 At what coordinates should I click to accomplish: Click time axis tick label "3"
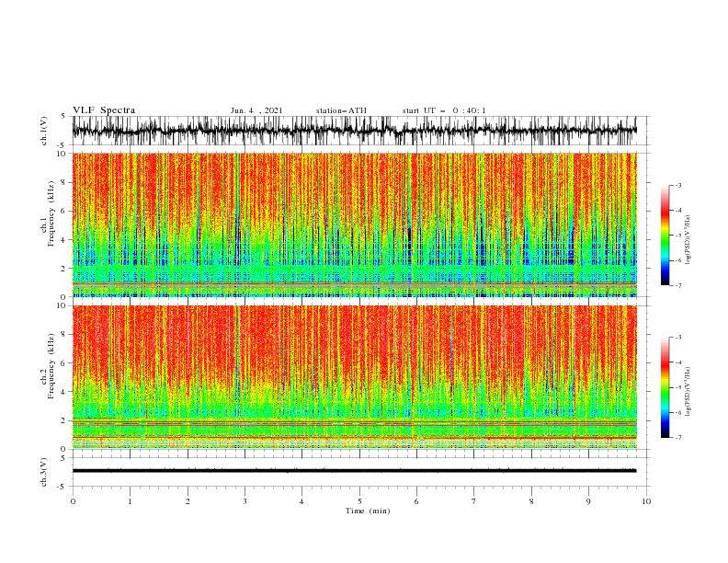pyautogui.click(x=245, y=501)
